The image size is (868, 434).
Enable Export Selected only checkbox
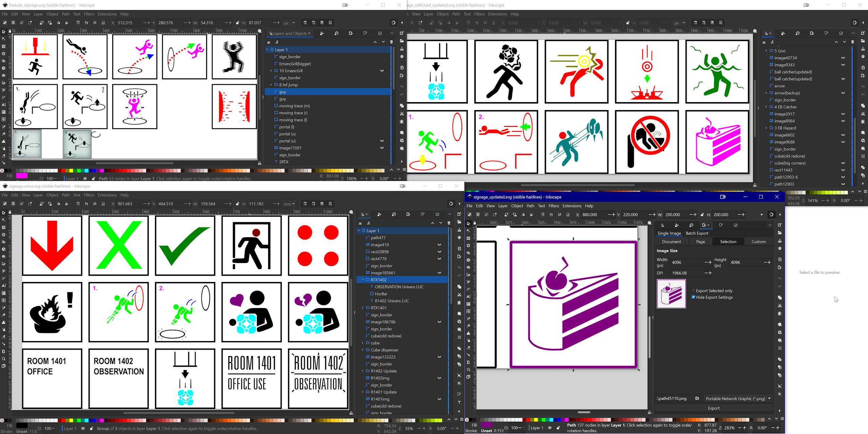[693, 290]
